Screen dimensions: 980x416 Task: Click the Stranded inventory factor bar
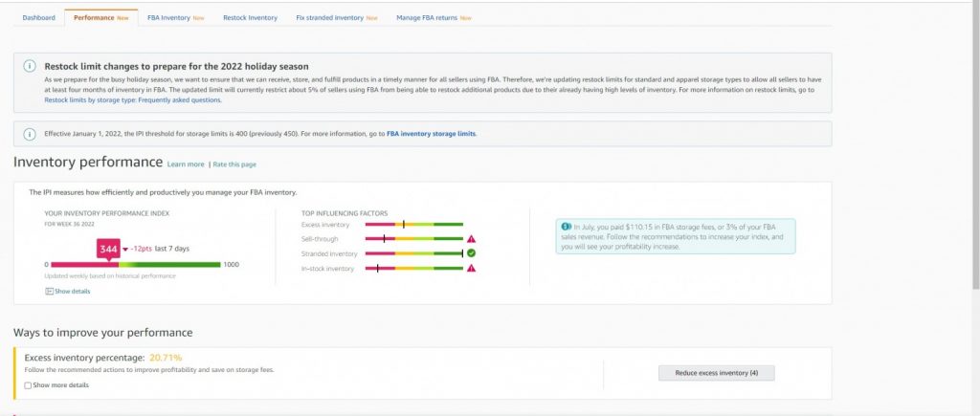(x=413, y=253)
